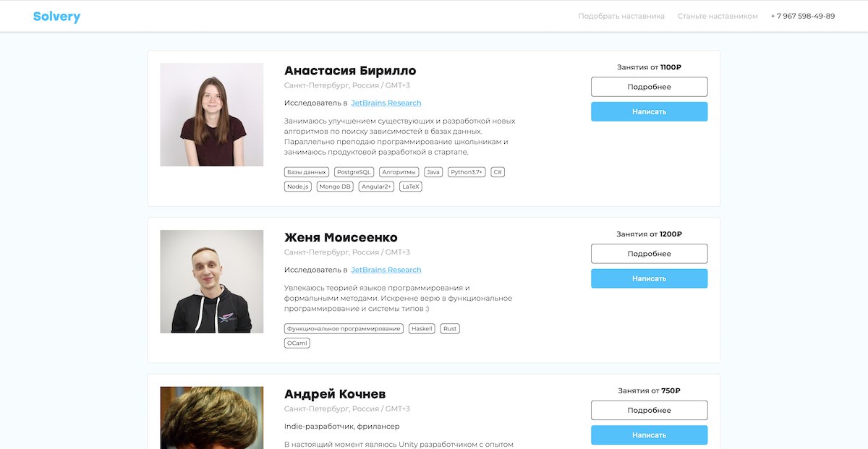This screenshot has width=868, height=449.
Task: Open the Станьте наставником menu item
Action: pyautogui.click(x=718, y=16)
